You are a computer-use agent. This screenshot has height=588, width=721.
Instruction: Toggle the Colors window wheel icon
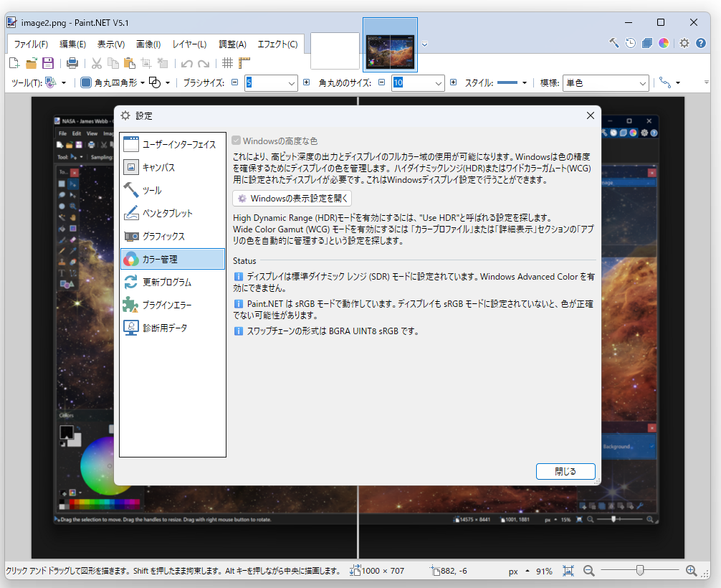(x=664, y=43)
